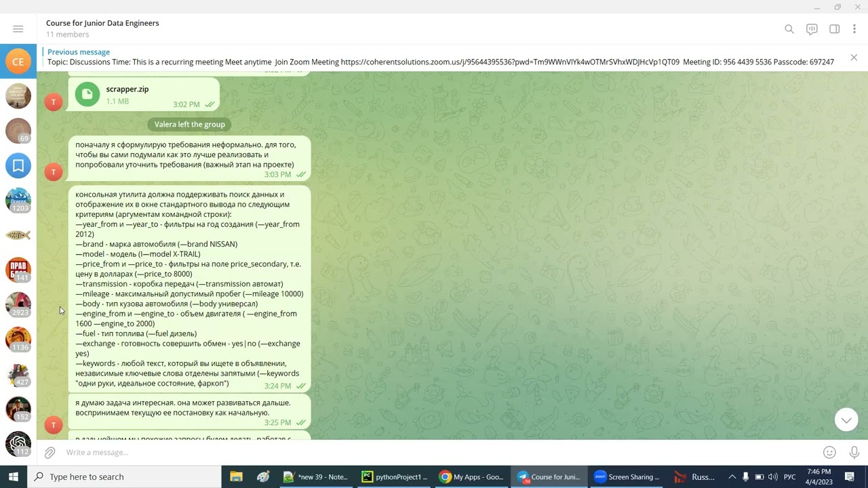Image resolution: width=868 pixels, height=488 pixels.
Task: Open Windows Start menu
Action: coord(14,476)
